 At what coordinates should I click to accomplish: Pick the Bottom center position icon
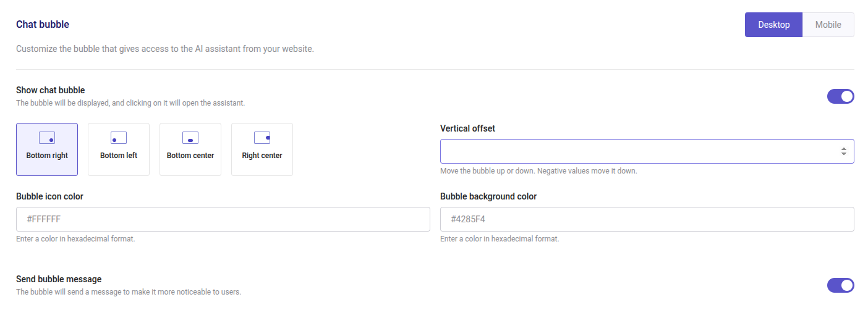pos(190,138)
